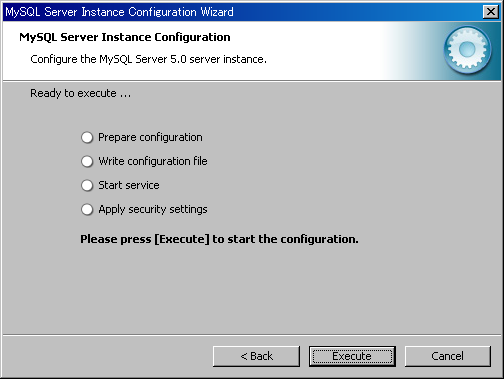Image resolution: width=504 pixels, height=379 pixels.
Task: Cancel the configuration wizard
Action: coord(448,356)
